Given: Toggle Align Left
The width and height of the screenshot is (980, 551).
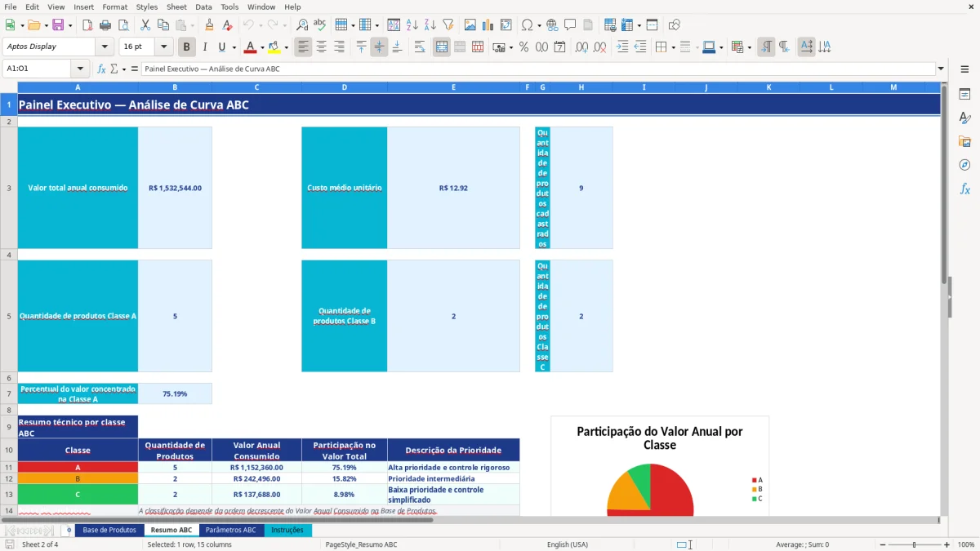Looking at the screenshot, I should click(x=303, y=47).
